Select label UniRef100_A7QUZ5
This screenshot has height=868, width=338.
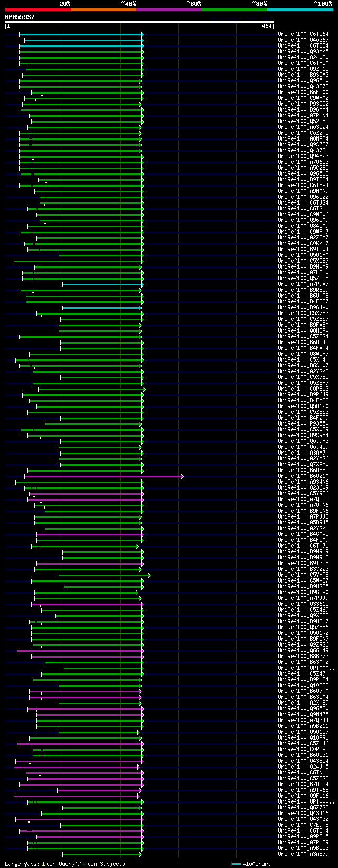[303, 500]
